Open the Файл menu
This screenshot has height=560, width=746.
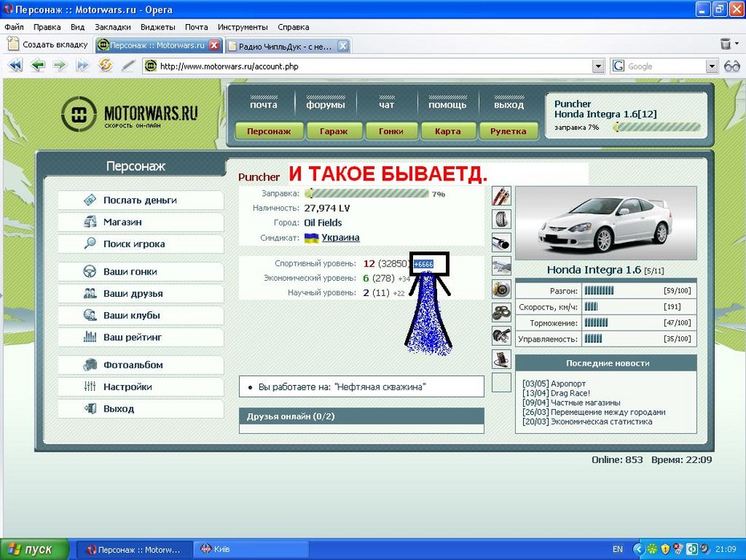point(14,27)
